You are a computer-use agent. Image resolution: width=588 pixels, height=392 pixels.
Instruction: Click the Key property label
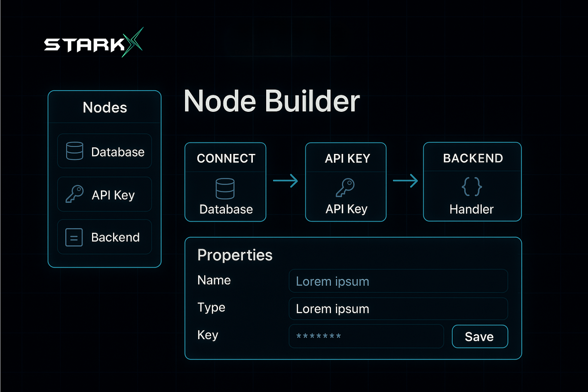click(208, 335)
